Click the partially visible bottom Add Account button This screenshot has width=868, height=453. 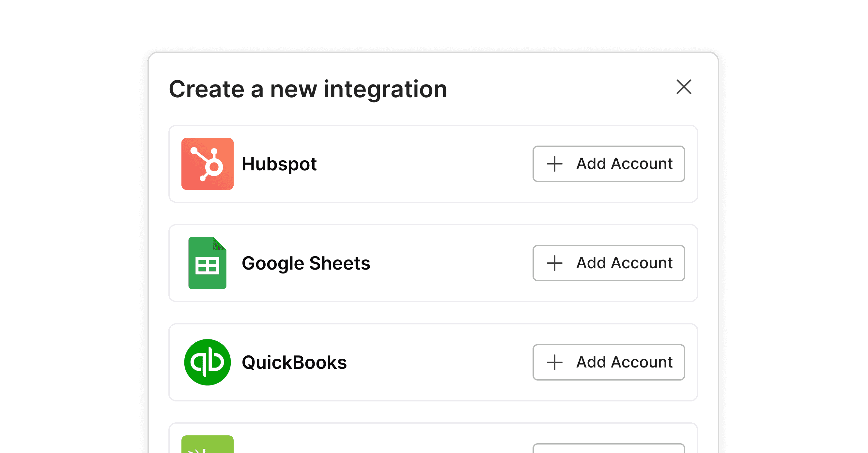point(609,449)
